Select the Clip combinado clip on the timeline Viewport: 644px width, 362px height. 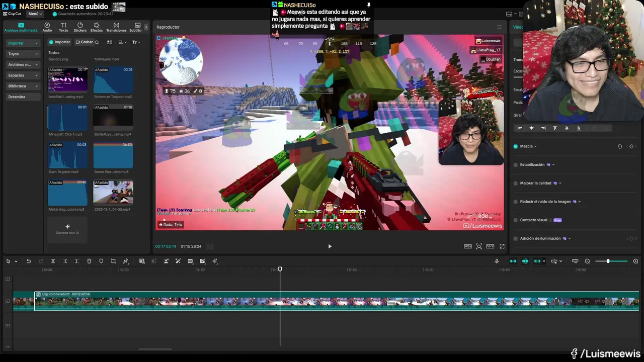[336, 301]
